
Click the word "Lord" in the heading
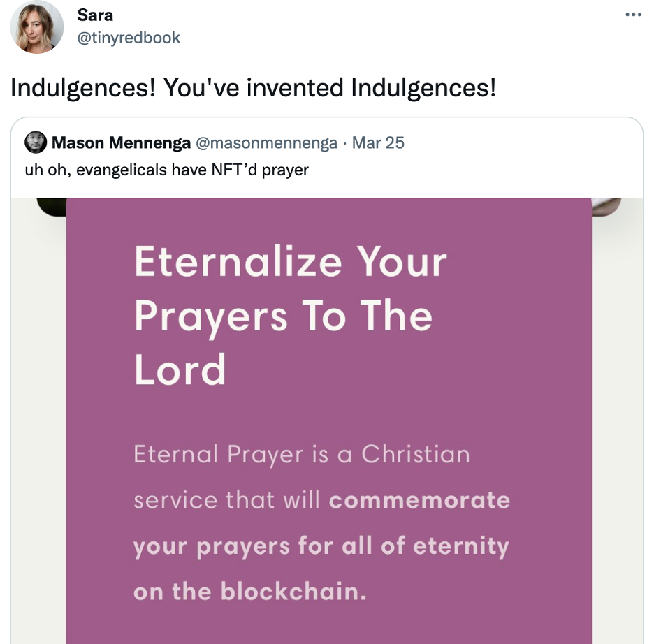pyautogui.click(x=180, y=369)
